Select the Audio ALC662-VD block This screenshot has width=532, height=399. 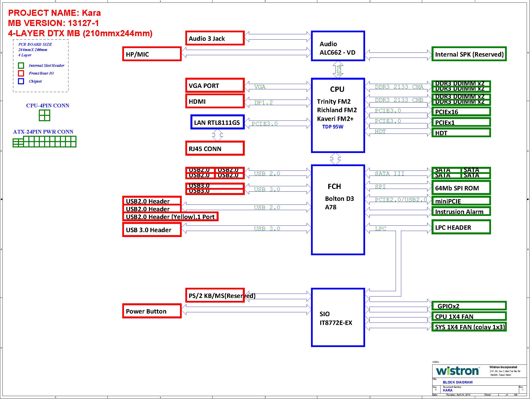click(x=338, y=46)
